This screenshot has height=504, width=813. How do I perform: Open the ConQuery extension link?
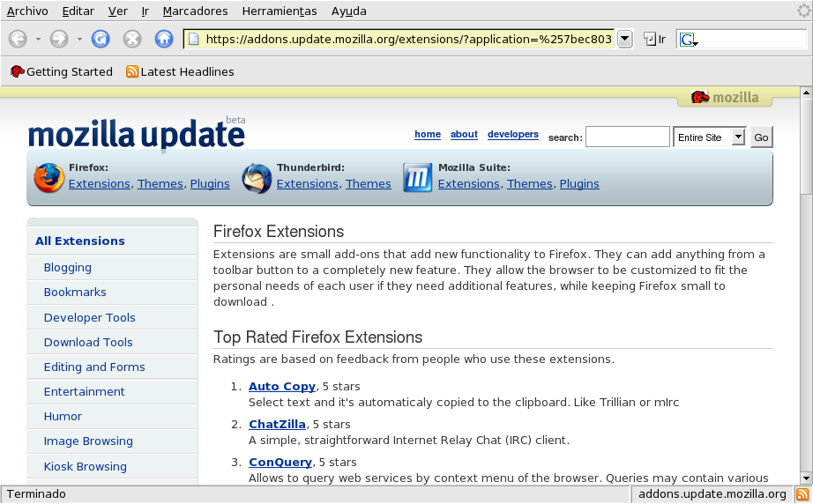pyautogui.click(x=280, y=462)
